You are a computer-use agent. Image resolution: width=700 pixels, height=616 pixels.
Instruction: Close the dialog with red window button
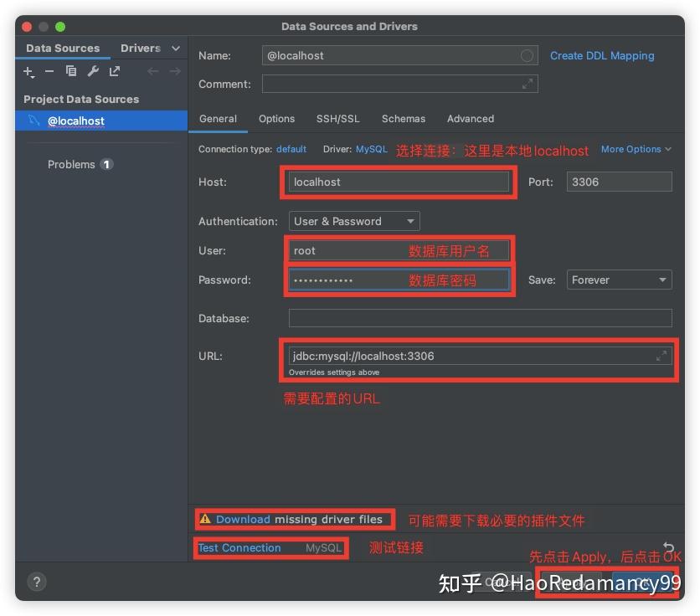(27, 27)
